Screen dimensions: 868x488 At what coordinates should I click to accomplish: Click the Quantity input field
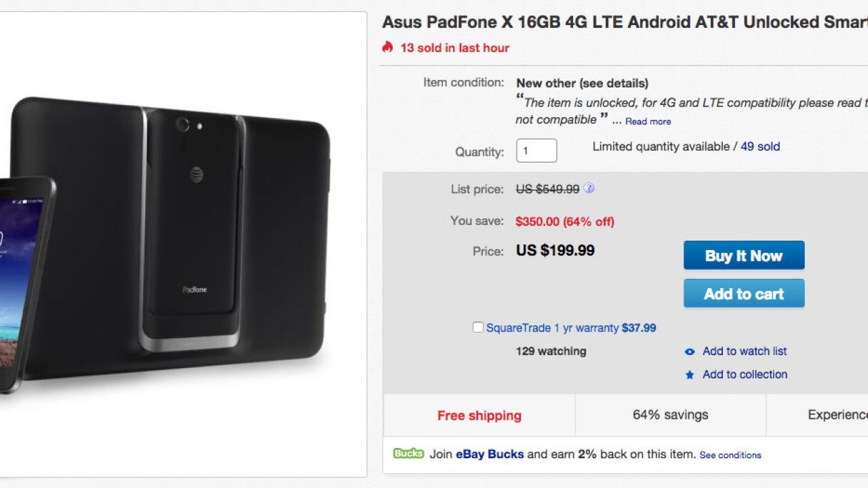(536, 150)
